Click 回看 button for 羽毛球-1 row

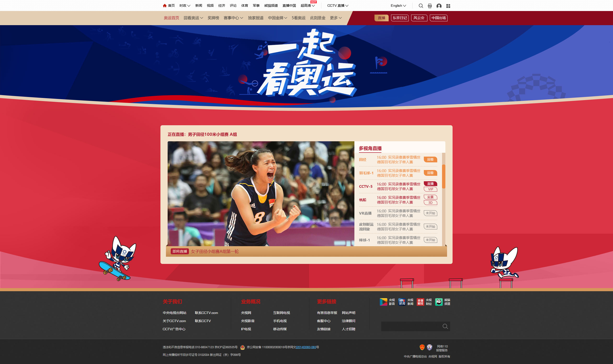(x=430, y=173)
